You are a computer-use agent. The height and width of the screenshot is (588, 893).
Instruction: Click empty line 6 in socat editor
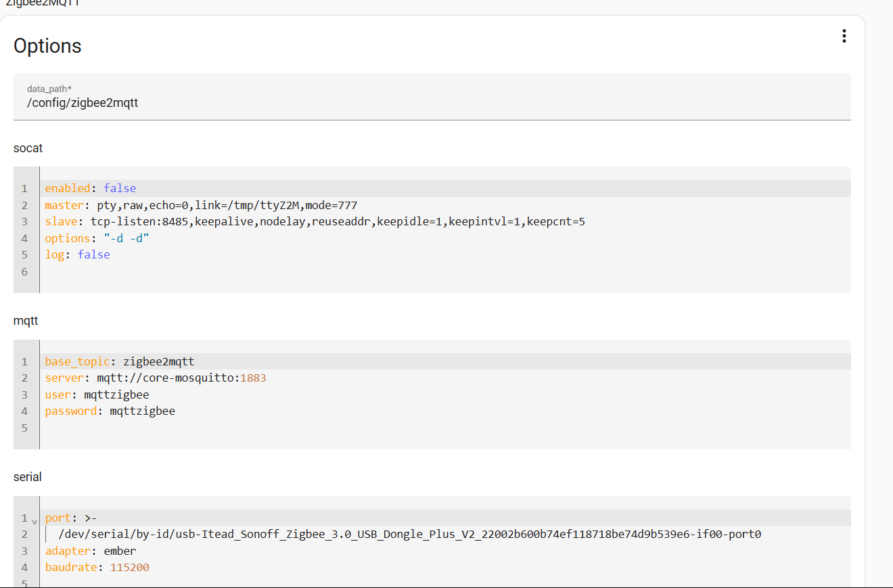[445, 271]
